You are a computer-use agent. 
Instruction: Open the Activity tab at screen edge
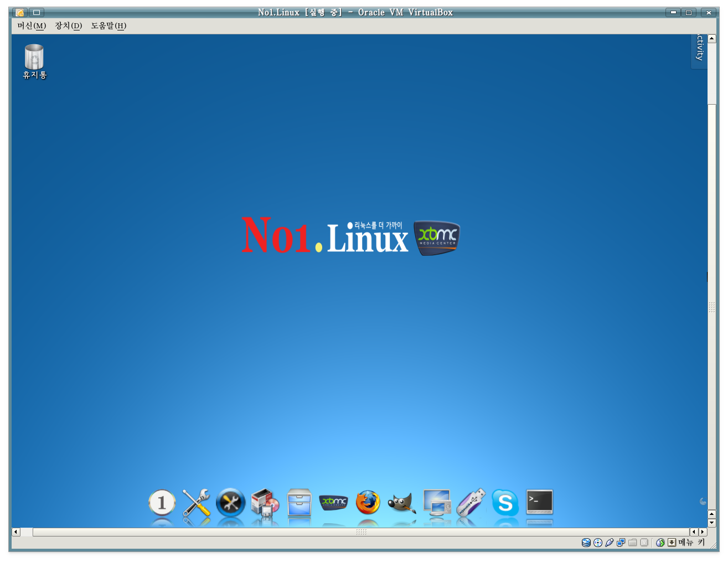[x=700, y=51]
